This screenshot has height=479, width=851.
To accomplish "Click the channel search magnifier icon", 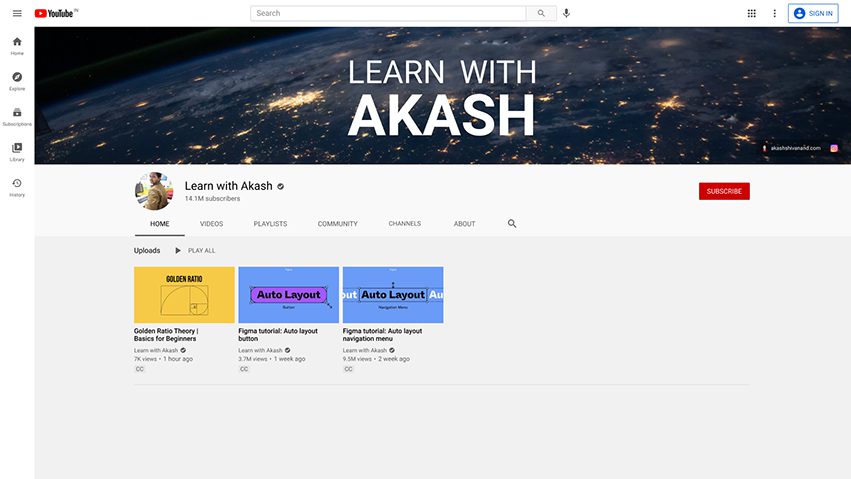I will pos(512,223).
